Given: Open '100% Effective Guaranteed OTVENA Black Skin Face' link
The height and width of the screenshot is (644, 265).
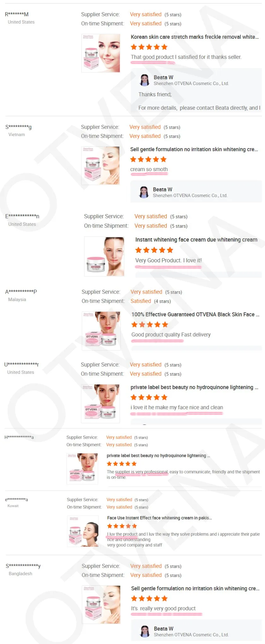Looking at the screenshot, I should (195, 314).
